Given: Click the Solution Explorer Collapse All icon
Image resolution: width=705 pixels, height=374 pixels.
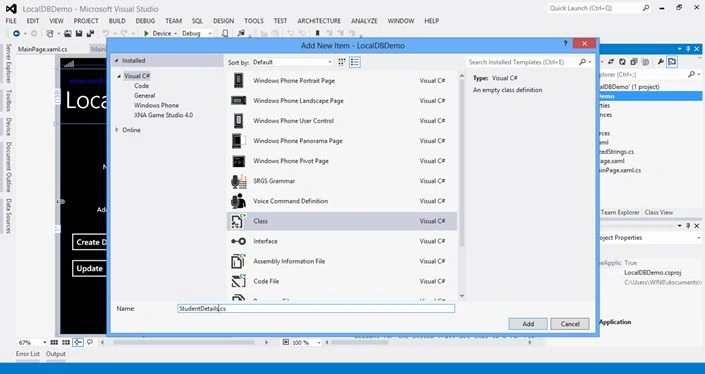Looking at the screenshot, I should click(634, 62).
